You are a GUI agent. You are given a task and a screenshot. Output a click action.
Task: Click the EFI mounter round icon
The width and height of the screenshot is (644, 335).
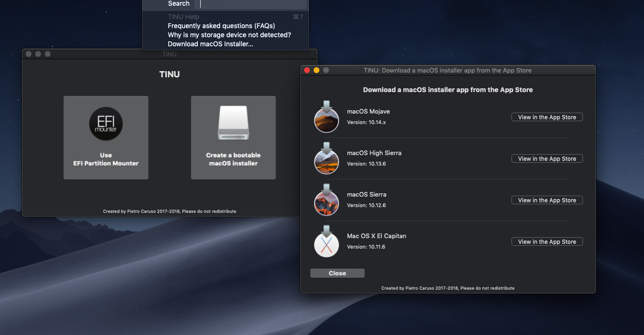click(106, 123)
